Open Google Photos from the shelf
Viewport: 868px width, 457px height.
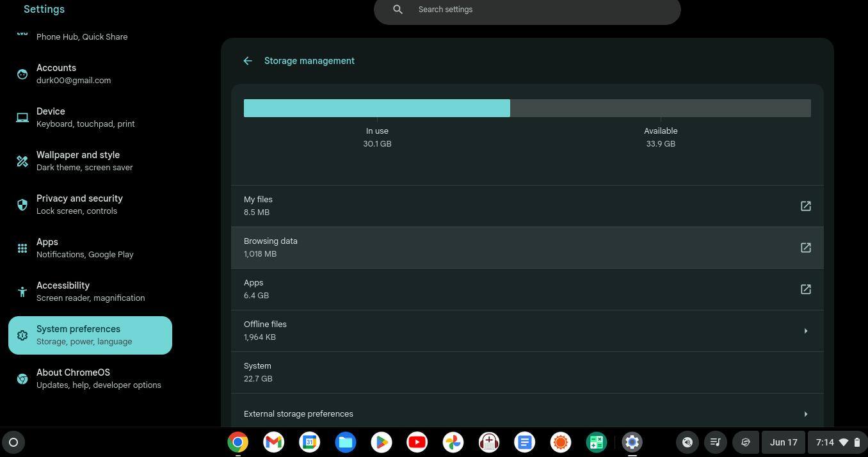pos(453,442)
